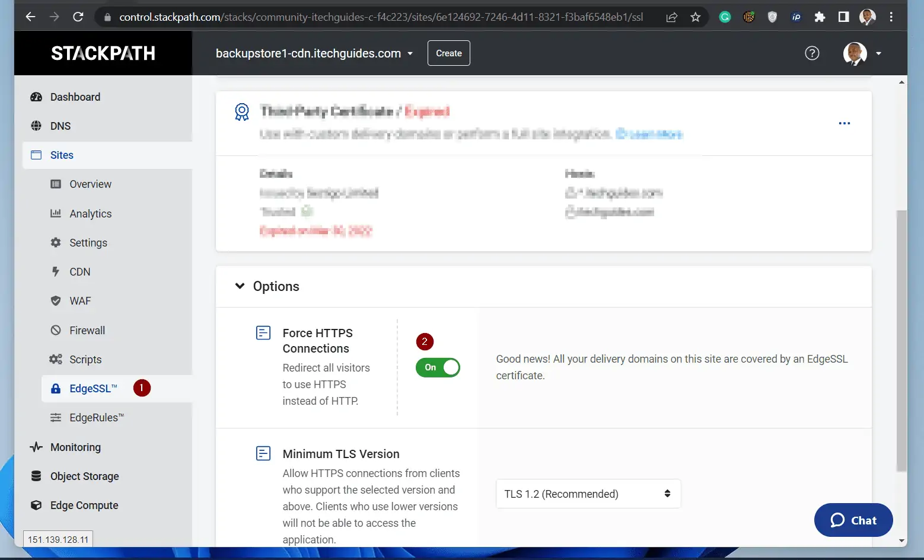Click the scrollbar down arrow
The height and width of the screenshot is (560, 924).
[x=901, y=540]
